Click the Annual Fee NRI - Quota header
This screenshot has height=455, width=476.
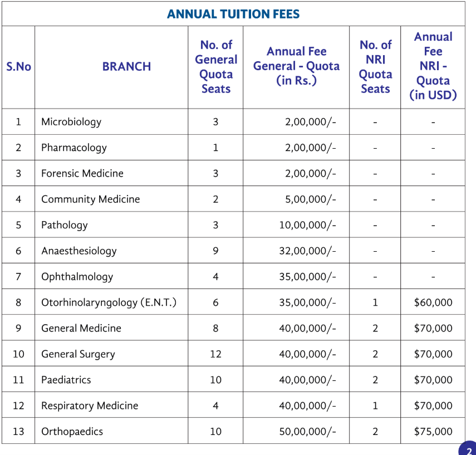pos(433,66)
